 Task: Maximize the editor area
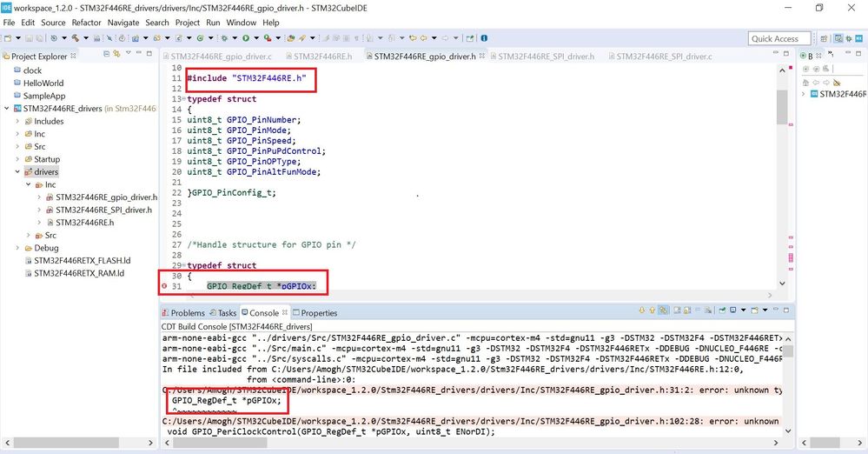(x=786, y=53)
